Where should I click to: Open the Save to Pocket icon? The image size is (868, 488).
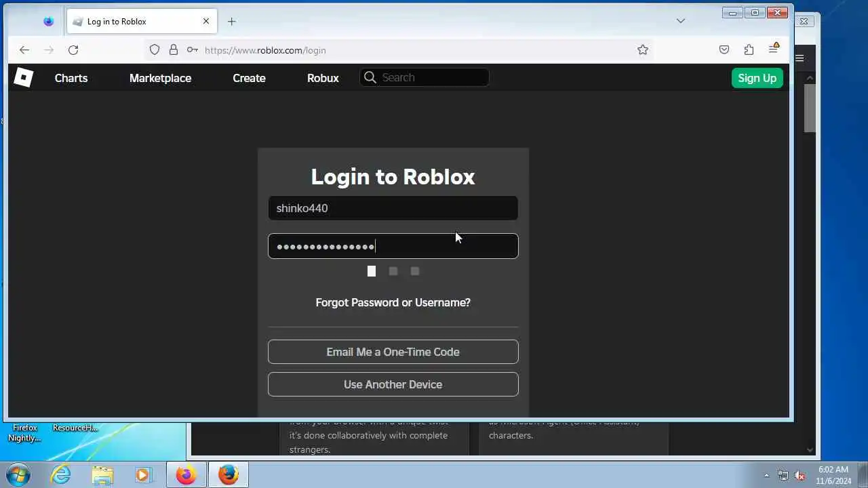coord(724,49)
